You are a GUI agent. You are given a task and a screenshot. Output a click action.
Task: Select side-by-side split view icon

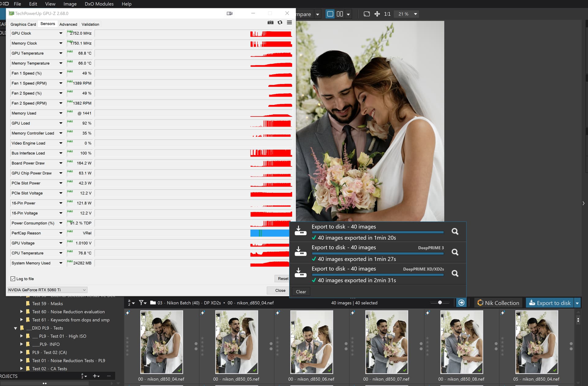[340, 14]
